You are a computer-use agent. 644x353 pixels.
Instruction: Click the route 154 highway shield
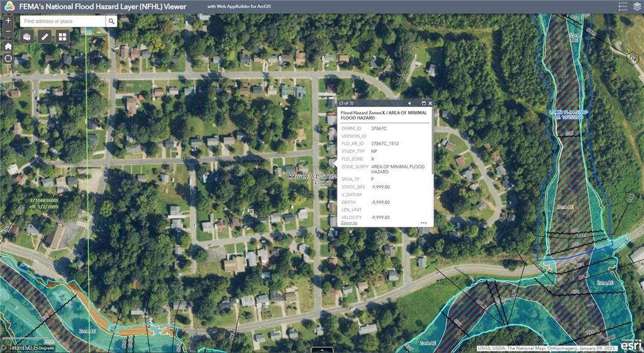(x=633, y=57)
